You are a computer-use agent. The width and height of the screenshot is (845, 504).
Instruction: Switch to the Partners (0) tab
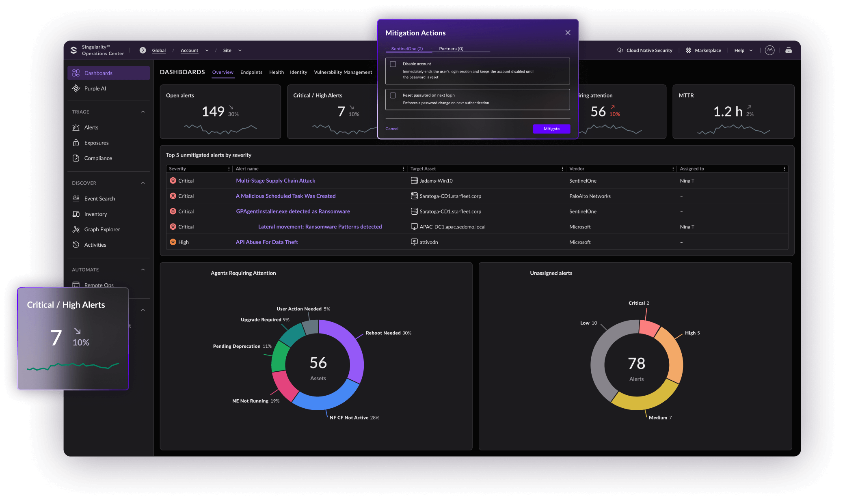click(451, 49)
